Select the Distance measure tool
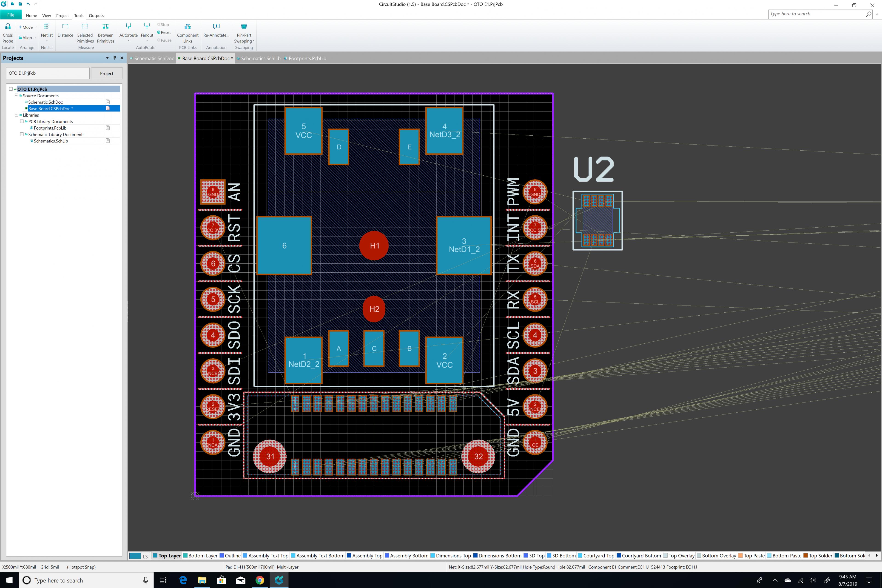882x588 pixels. click(x=65, y=30)
